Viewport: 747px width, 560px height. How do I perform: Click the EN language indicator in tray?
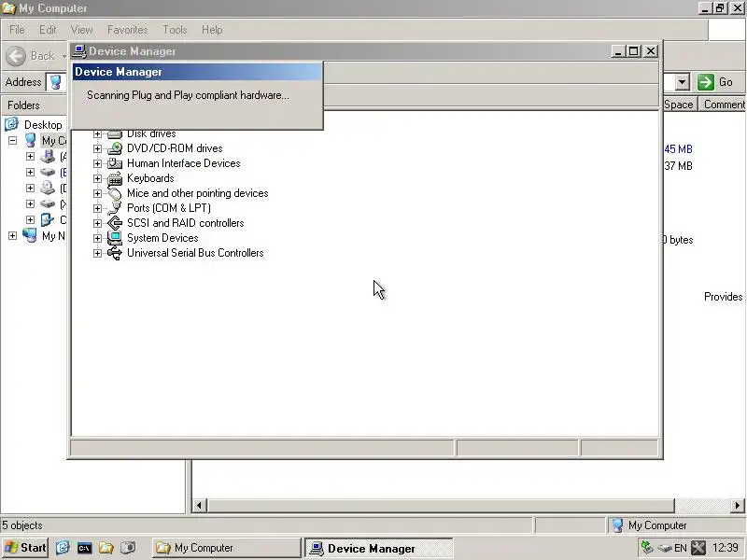[681, 548]
